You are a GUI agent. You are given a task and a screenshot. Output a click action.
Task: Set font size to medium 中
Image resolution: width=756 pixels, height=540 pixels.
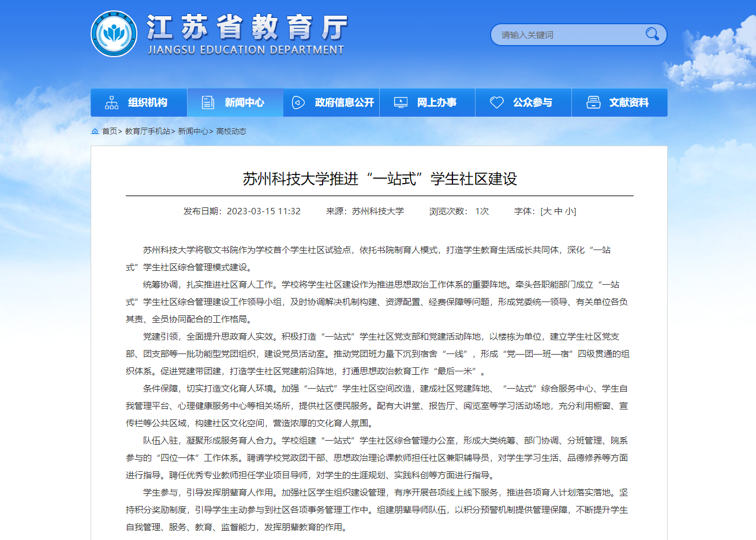point(558,211)
